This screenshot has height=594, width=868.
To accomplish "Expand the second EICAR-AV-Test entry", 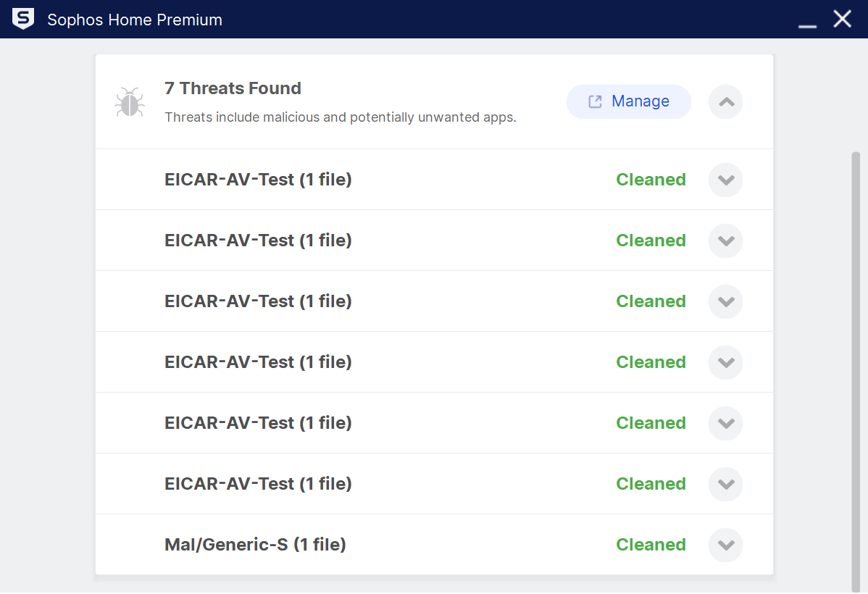I will pos(725,240).
